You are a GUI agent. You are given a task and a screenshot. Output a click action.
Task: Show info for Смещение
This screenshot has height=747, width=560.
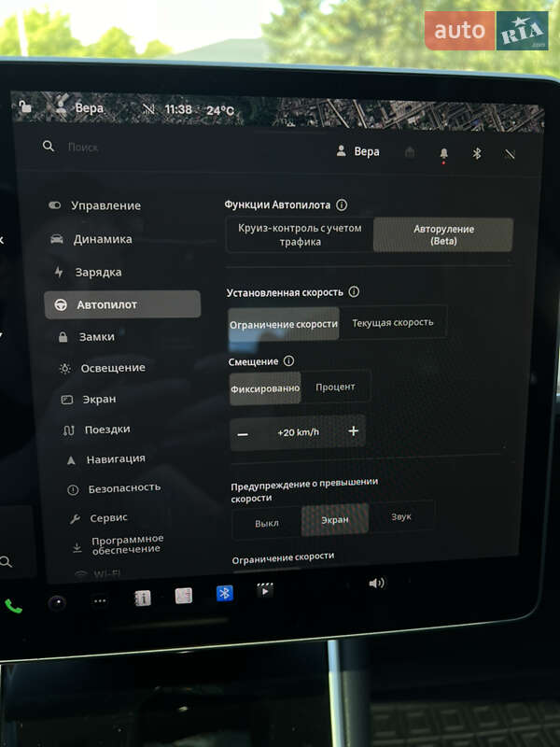click(288, 361)
